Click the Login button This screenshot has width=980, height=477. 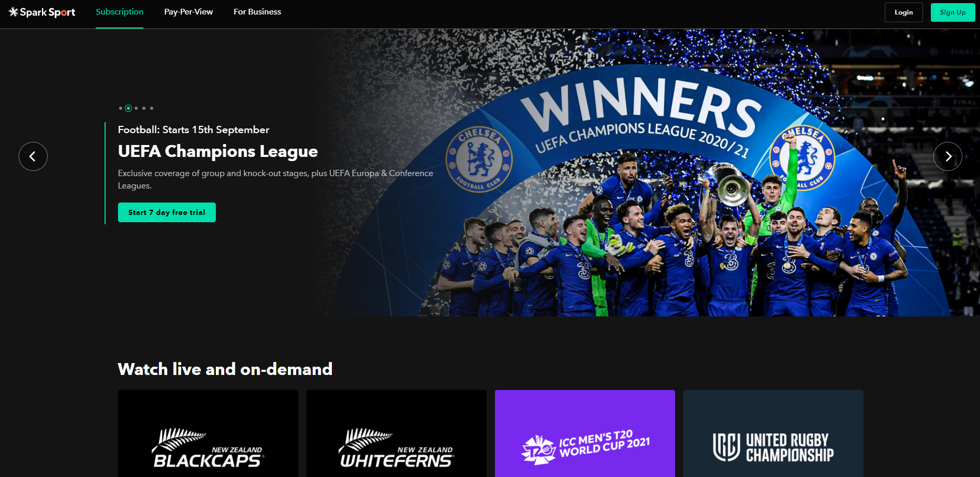(x=903, y=12)
